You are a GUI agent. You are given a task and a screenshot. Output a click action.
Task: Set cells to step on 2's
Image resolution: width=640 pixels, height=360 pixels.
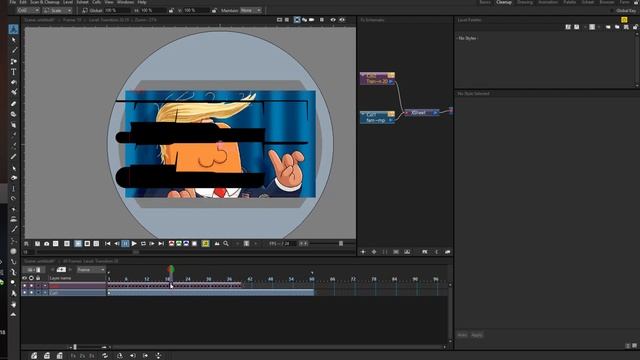[82, 356]
